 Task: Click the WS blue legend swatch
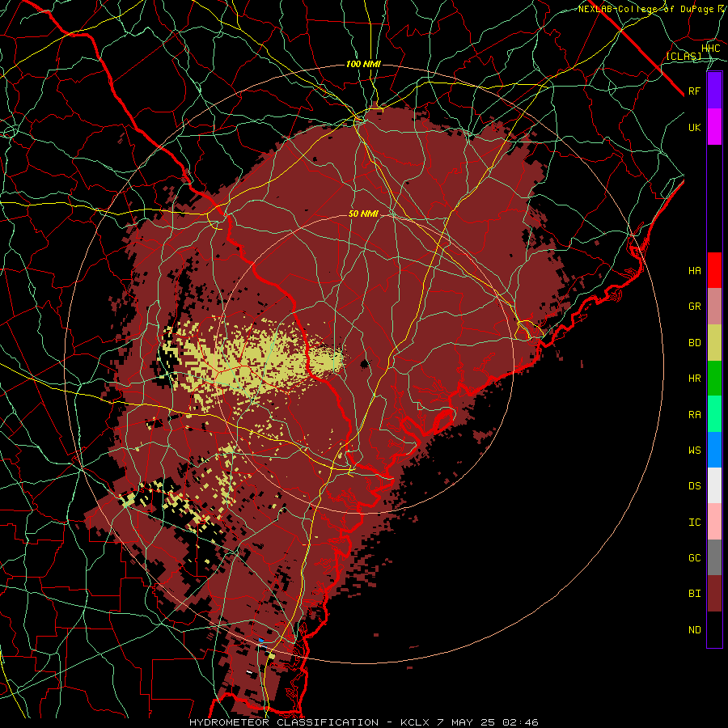point(714,450)
